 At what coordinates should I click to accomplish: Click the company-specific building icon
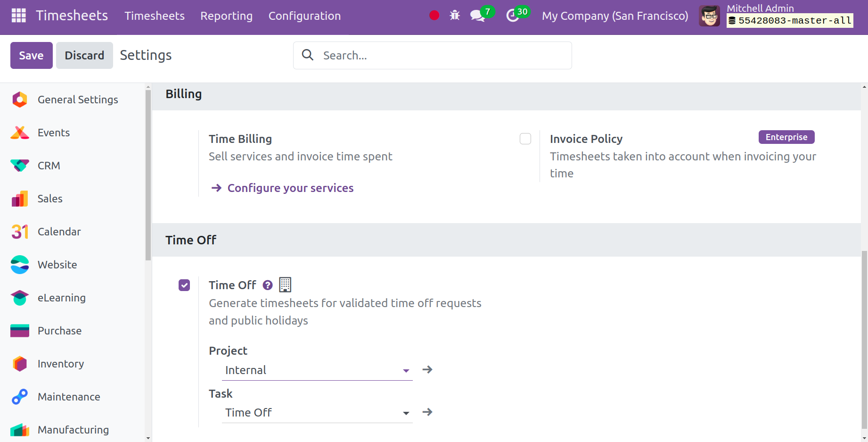(x=285, y=284)
